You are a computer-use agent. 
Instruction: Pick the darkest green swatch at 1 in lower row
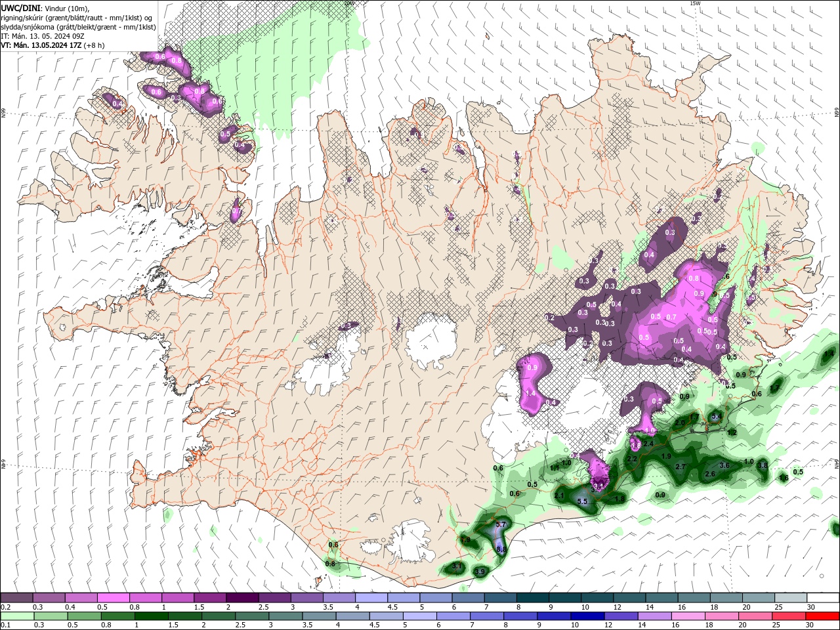coord(151,616)
